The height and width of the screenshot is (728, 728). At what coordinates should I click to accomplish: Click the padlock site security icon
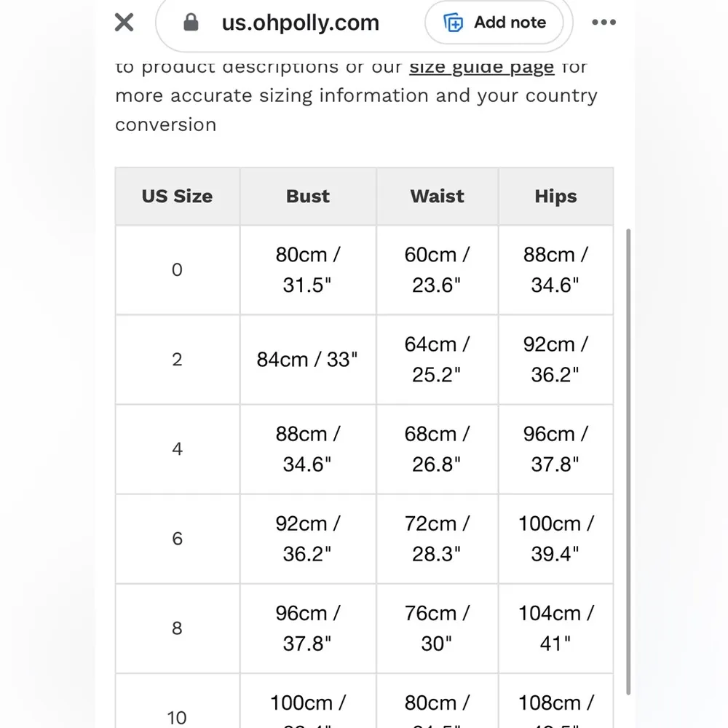point(191,23)
